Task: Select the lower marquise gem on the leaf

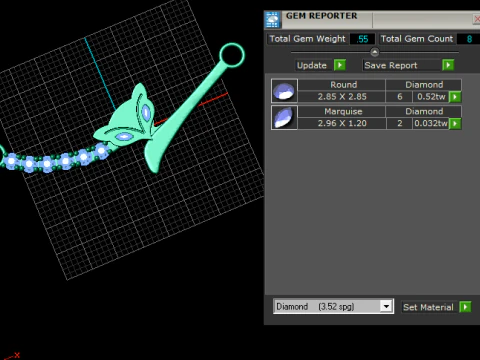Action: tap(124, 136)
